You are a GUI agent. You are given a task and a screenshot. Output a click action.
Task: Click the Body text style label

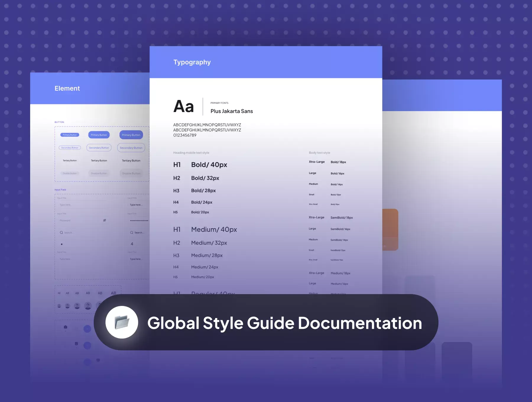(x=319, y=153)
